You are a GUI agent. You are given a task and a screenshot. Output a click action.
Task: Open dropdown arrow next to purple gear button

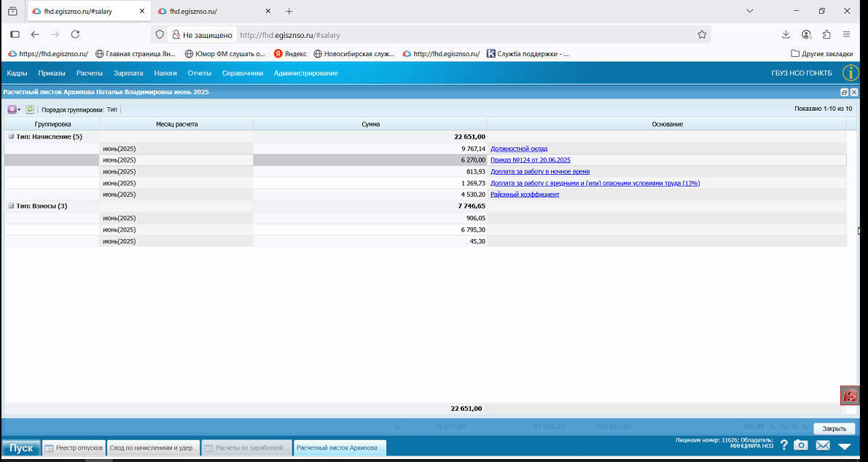[x=20, y=109]
